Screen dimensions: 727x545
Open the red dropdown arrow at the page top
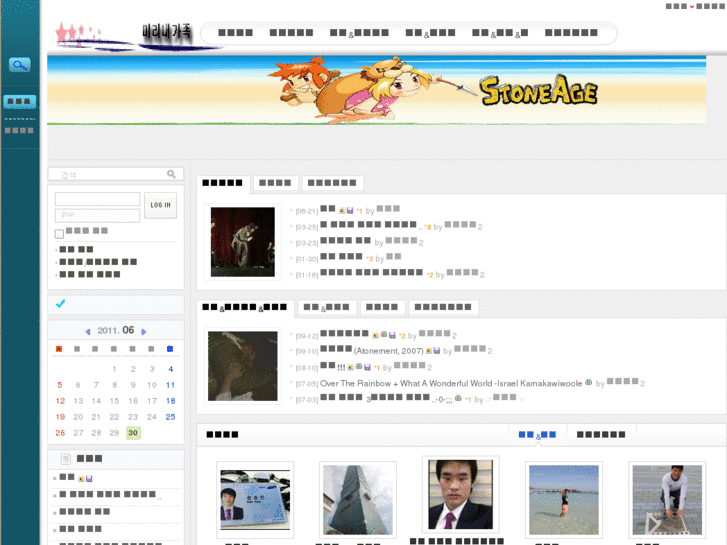[692, 6]
